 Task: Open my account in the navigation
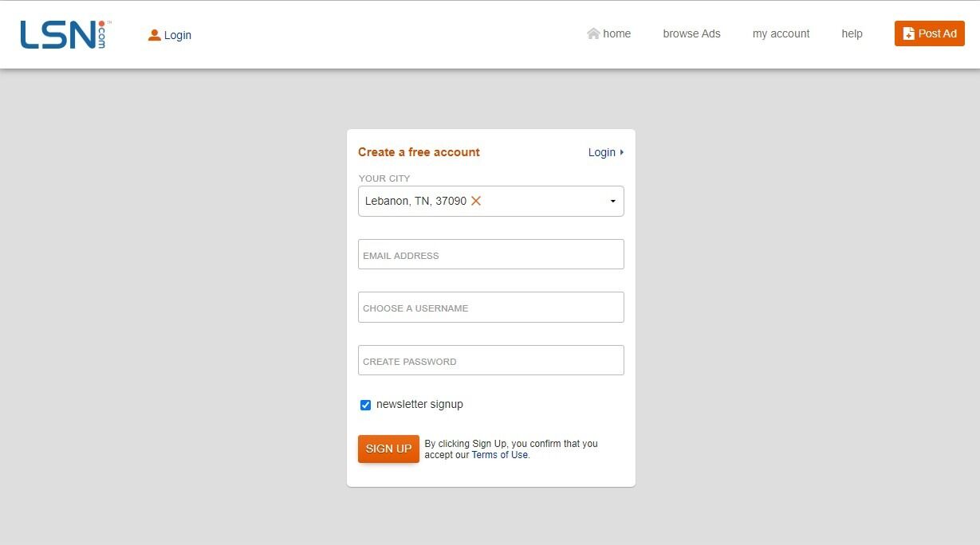pyautogui.click(x=781, y=33)
